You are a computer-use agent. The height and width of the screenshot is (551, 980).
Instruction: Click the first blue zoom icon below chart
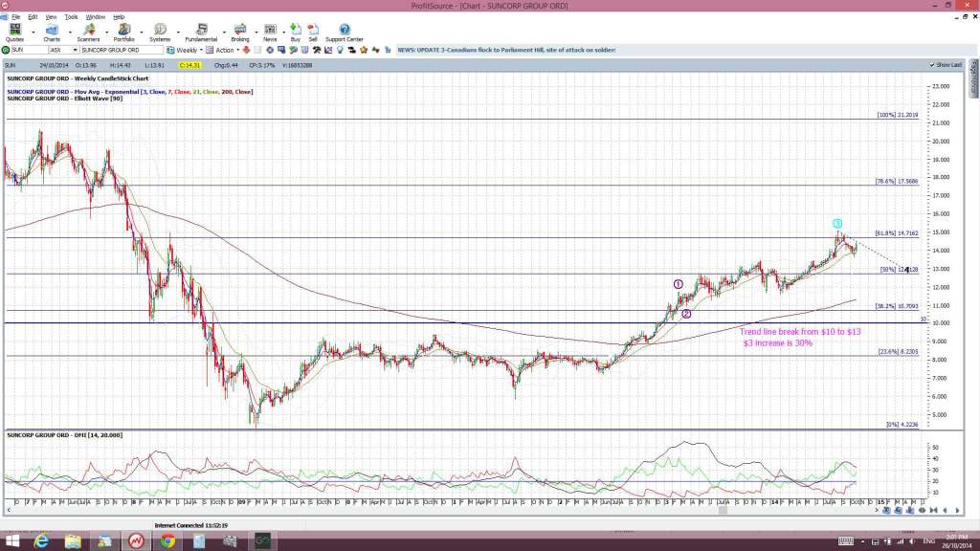click(x=886, y=511)
